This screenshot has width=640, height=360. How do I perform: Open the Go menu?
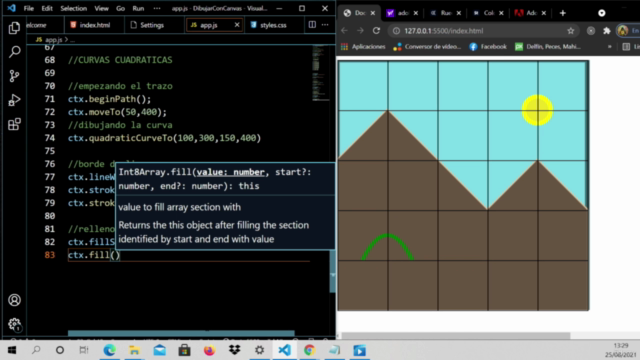click(x=120, y=8)
